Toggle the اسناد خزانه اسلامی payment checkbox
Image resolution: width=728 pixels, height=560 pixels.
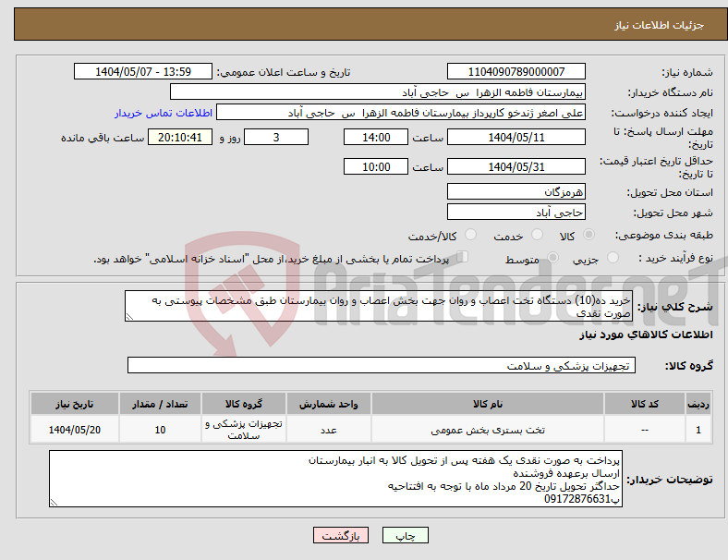click(463, 257)
